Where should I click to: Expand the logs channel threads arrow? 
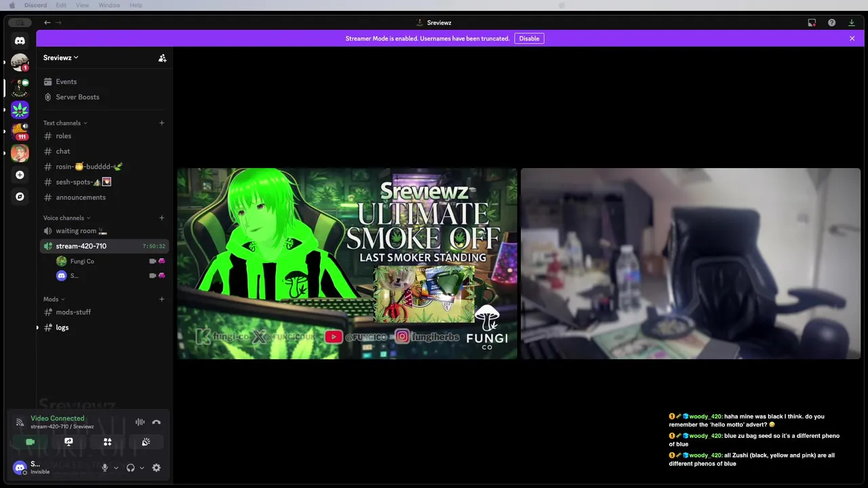(x=37, y=328)
